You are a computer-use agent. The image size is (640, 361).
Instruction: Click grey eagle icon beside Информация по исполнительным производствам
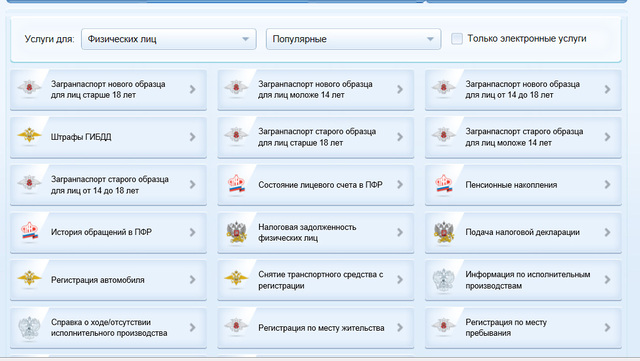click(444, 280)
